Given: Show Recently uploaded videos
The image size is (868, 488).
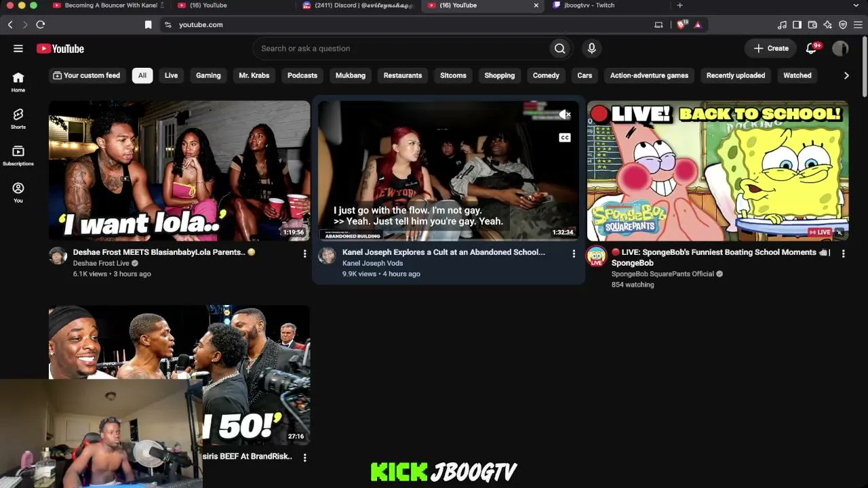Looking at the screenshot, I should [x=736, y=75].
